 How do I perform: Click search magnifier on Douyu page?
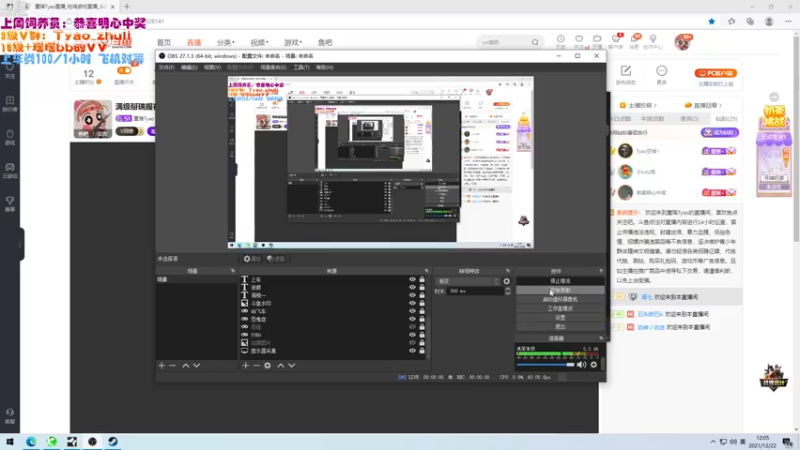coord(535,42)
